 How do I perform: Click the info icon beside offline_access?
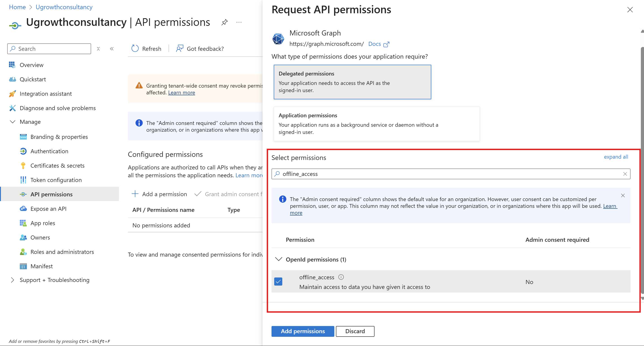click(341, 277)
